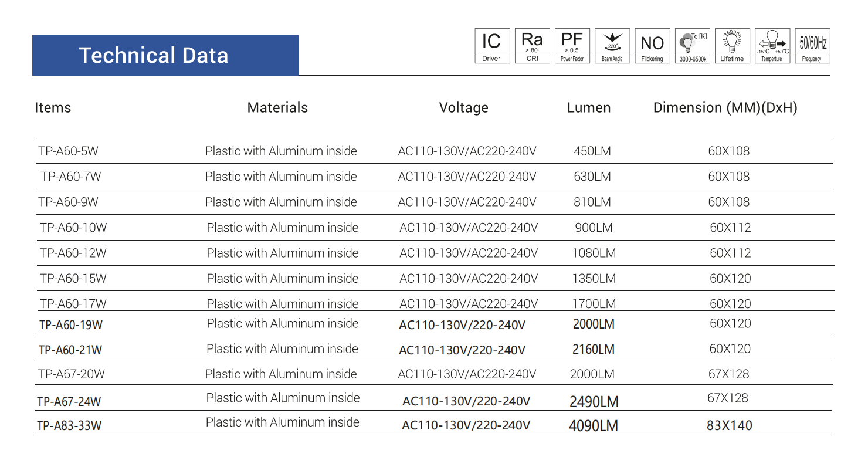
Task: Click the 4090LM lumen value
Action: (594, 426)
